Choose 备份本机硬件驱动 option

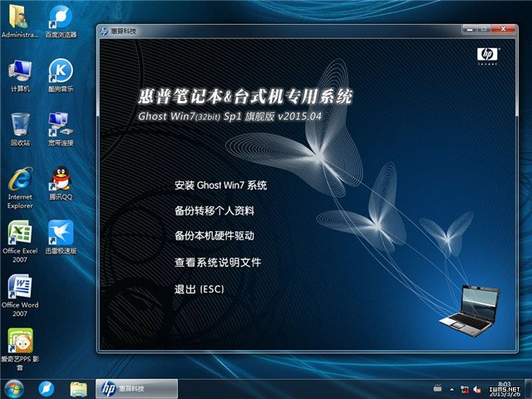[214, 236]
